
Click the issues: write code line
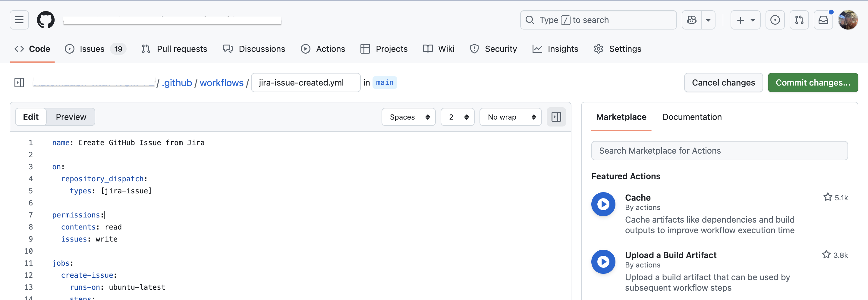(89, 239)
